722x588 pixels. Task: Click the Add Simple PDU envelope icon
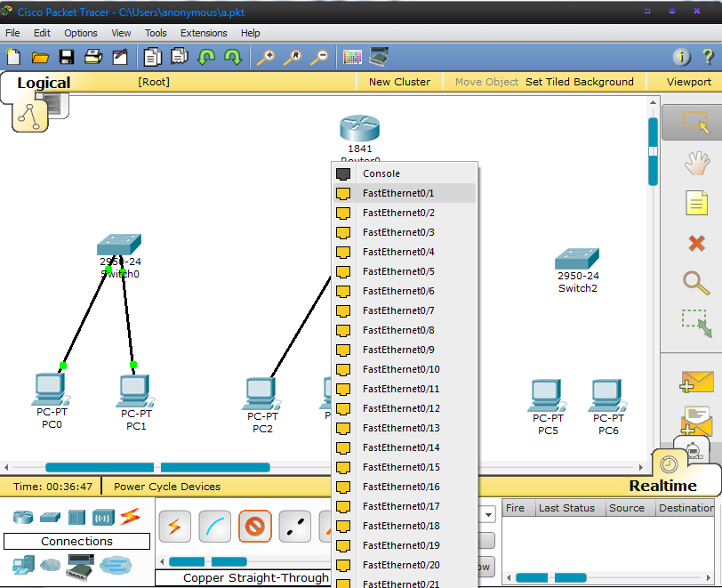[697, 382]
